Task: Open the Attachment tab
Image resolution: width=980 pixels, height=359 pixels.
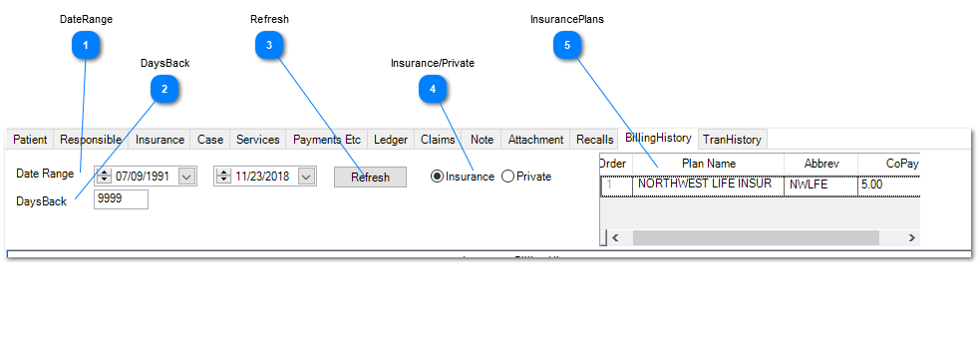Action: click(x=535, y=140)
